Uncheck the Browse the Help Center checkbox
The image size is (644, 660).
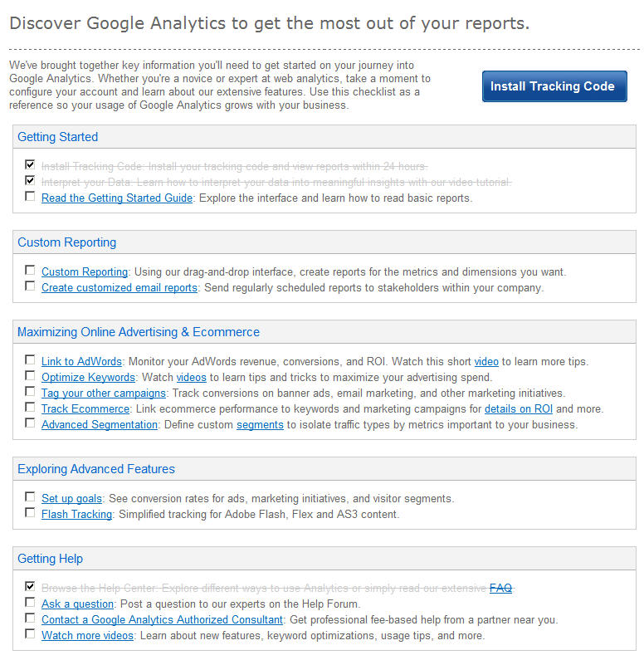click(x=30, y=586)
